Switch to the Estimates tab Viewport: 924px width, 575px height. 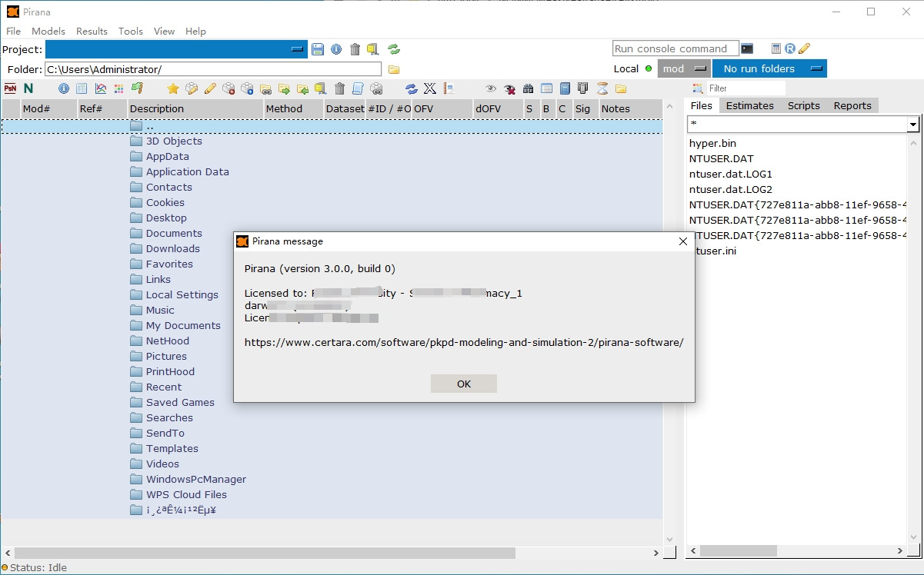click(x=750, y=106)
